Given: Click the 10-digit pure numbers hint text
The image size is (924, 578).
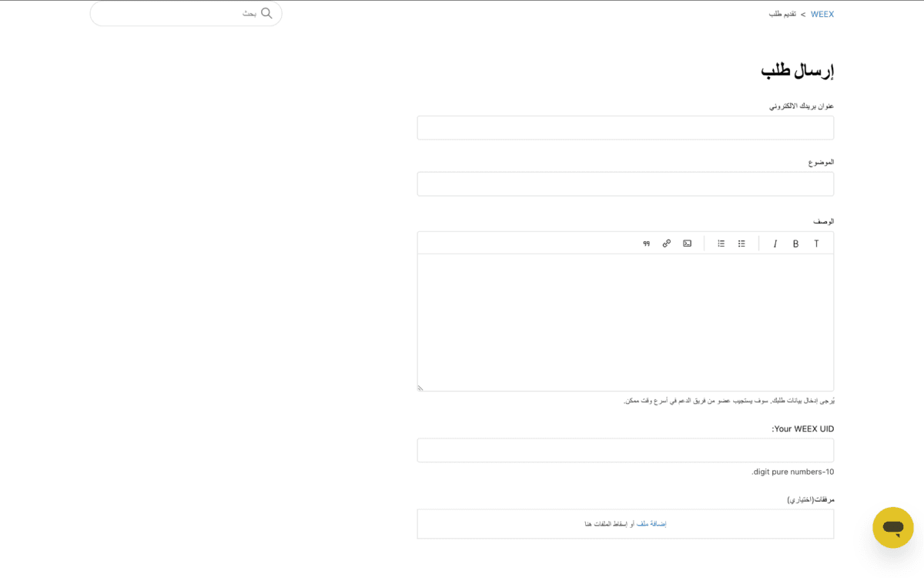Looking at the screenshot, I should (x=793, y=472).
